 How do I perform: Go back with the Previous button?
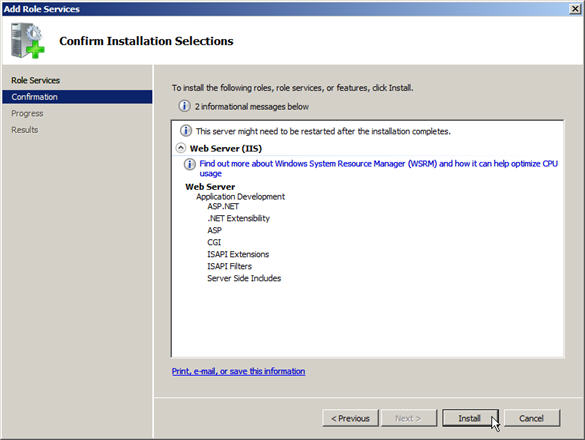(x=350, y=418)
